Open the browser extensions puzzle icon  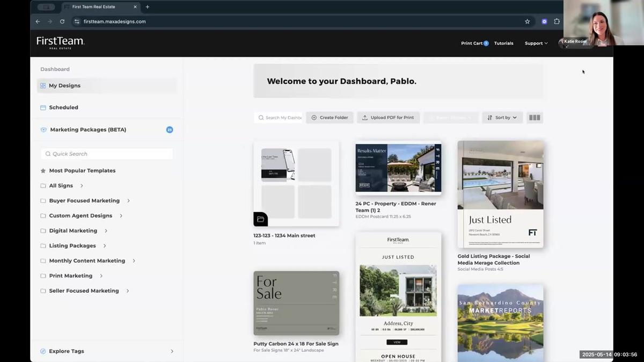tap(557, 21)
